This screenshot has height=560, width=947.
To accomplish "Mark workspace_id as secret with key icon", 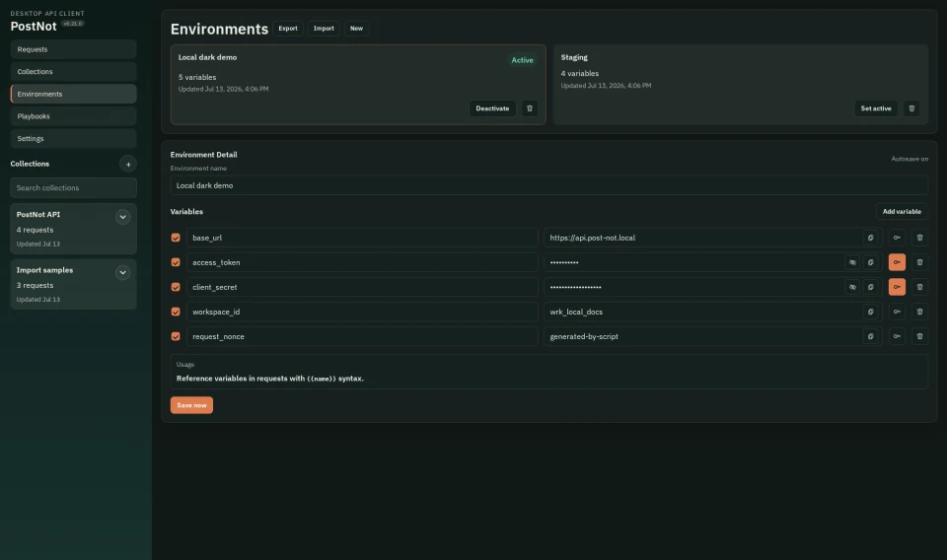I will [x=897, y=312].
